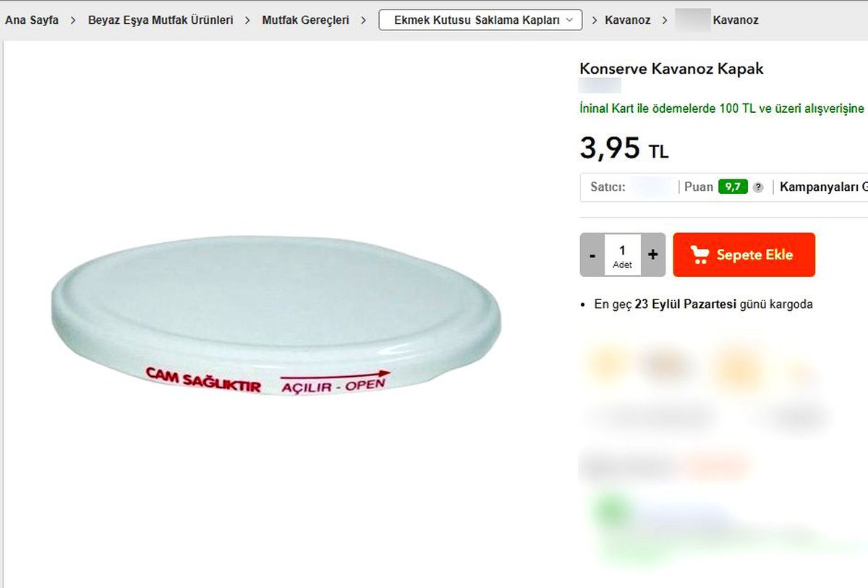The height and width of the screenshot is (588, 868).
Task: Click the blurred brand link under product title
Action: point(600,86)
